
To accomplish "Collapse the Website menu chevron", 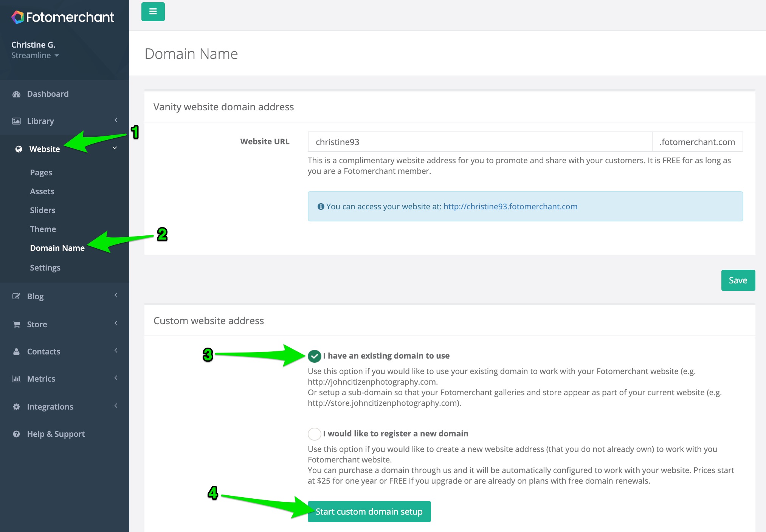I will pyautogui.click(x=115, y=148).
